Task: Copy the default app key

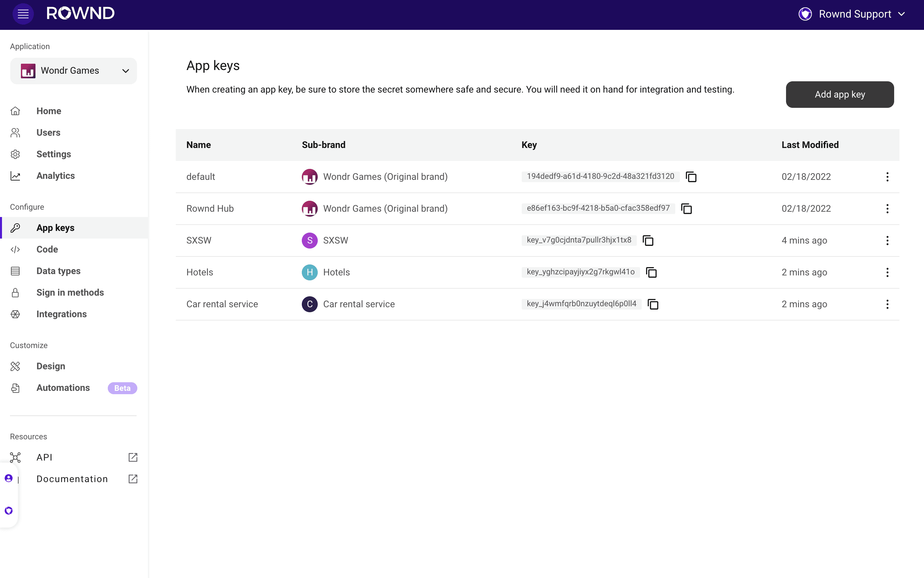Action: coord(691,177)
